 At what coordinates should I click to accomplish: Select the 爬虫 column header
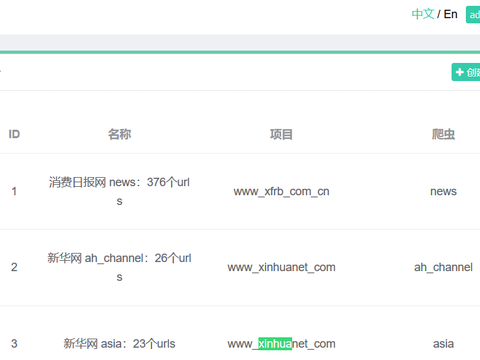pos(443,134)
